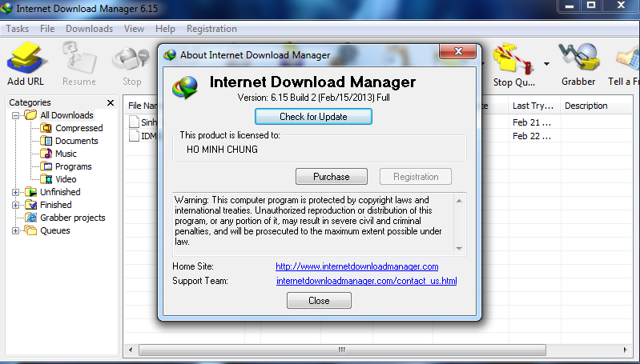
Task: Select the Grabber projects icon
Action: 30,218
